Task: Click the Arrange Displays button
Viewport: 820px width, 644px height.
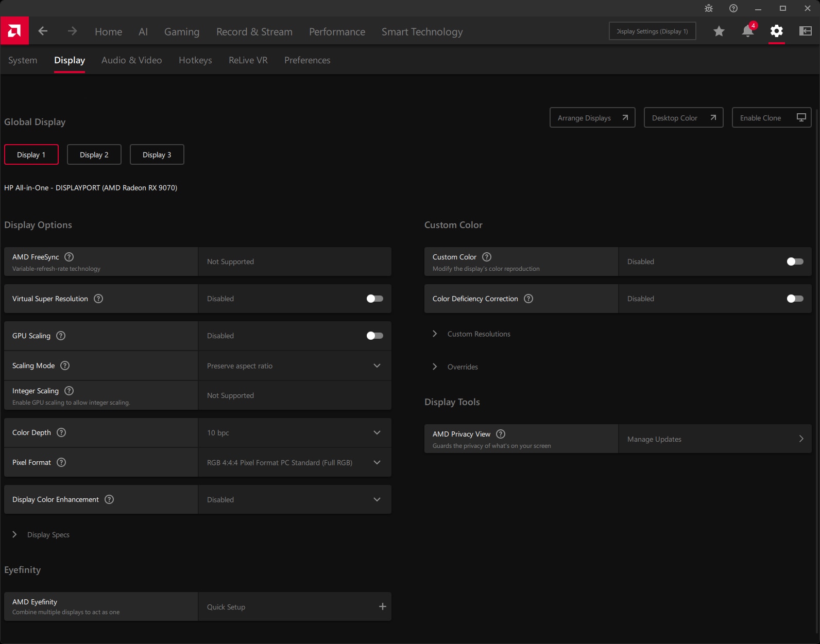Action: tap(592, 118)
